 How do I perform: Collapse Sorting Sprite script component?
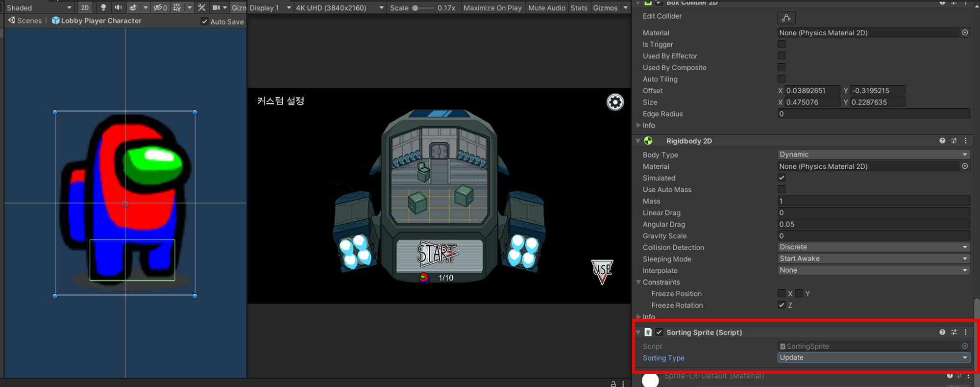[x=638, y=332]
